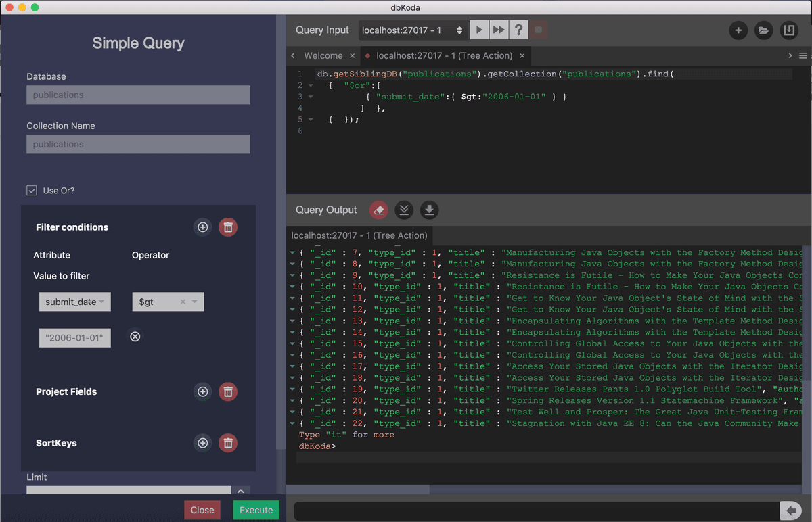Edit the "2006-01-01" filter value field
This screenshot has width=812, height=522.
[75, 337]
